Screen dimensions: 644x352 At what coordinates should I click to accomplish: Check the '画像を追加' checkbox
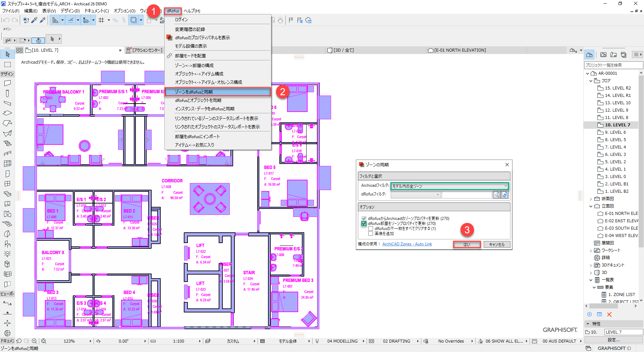(x=371, y=234)
